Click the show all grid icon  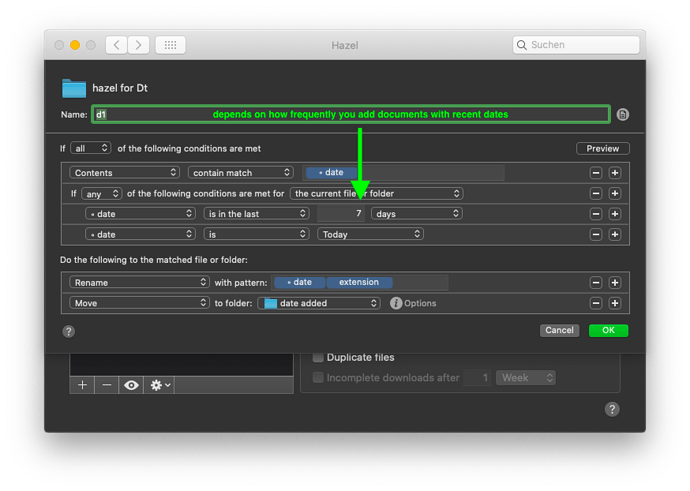(x=169, y=45)
